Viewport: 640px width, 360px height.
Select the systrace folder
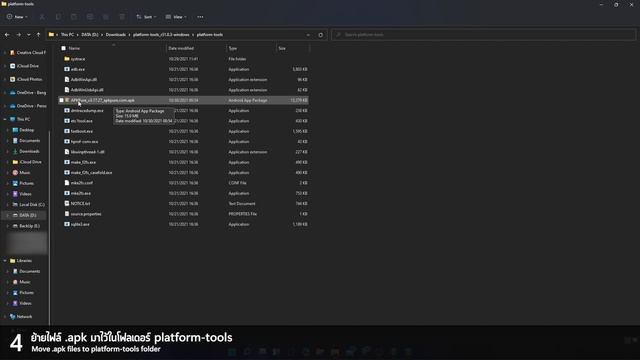pos(78,59)
